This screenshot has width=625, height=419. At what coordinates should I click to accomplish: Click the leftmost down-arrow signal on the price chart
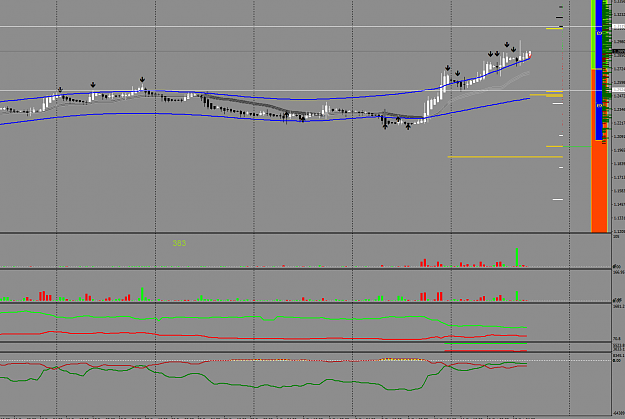[60, 90]
